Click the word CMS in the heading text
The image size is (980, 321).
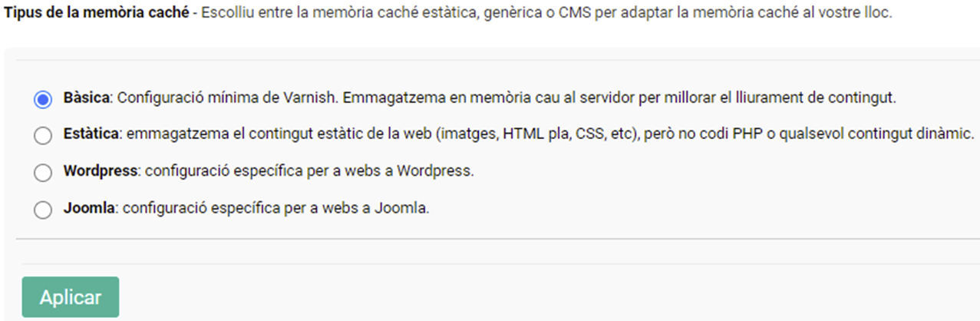click(579, 15)
